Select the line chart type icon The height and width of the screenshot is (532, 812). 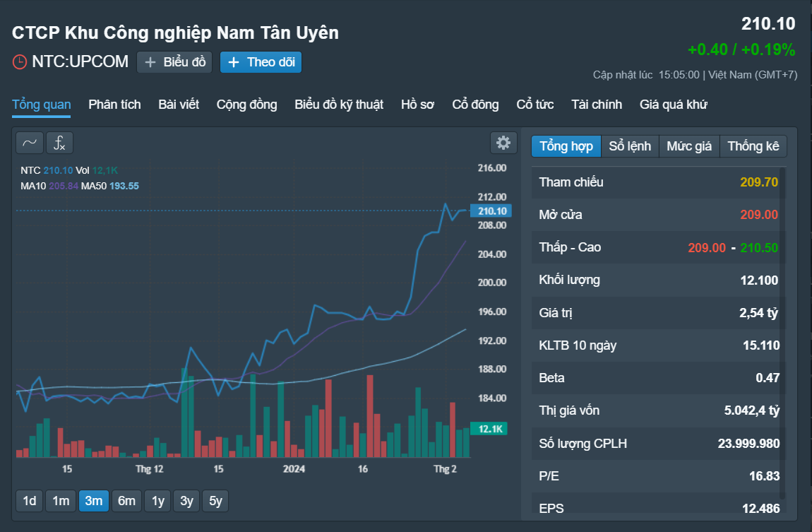pyautogui.click(x=30, y=143)
